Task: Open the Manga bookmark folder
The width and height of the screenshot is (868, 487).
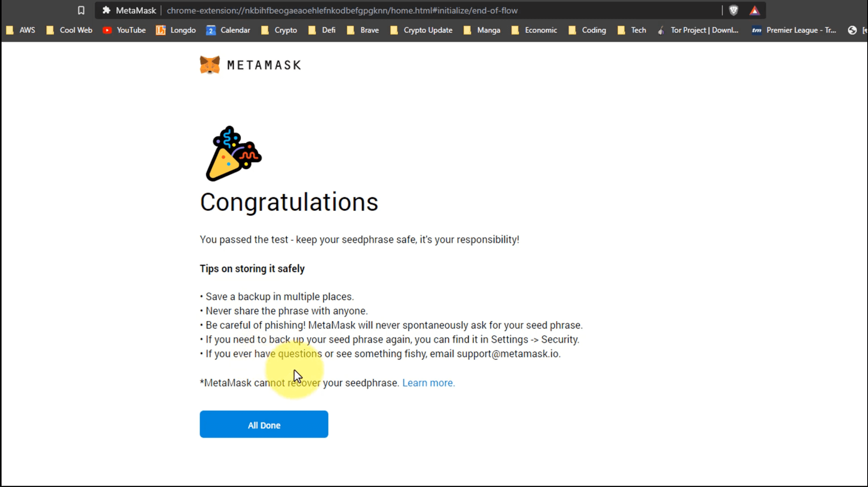Action: click(482, 30)
